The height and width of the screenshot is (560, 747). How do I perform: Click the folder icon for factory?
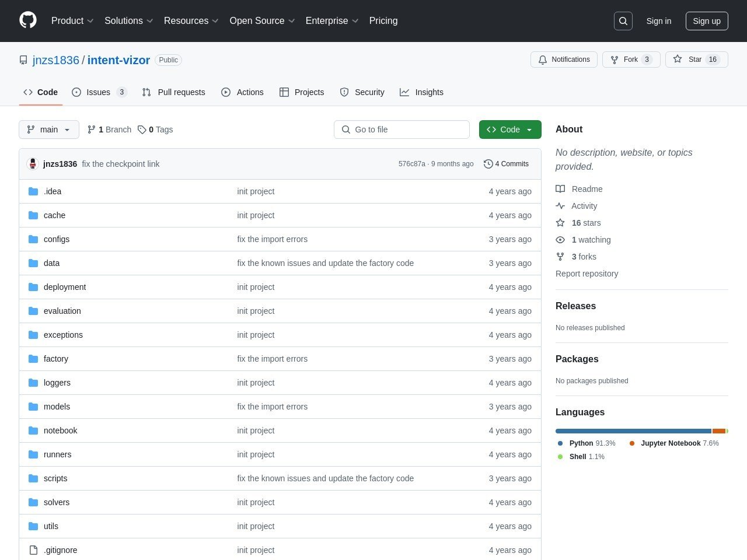coord(33,359)
